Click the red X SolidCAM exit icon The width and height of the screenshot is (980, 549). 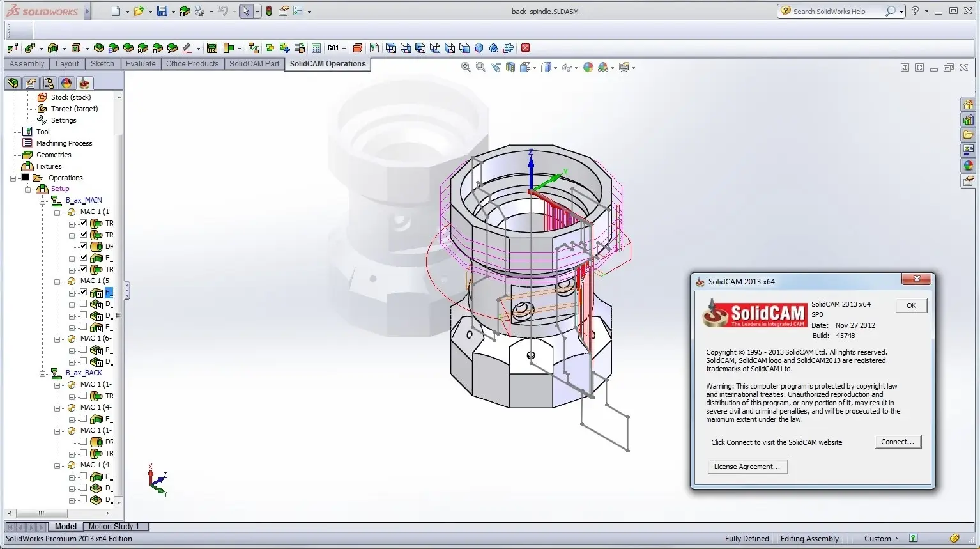coord(526,48)
